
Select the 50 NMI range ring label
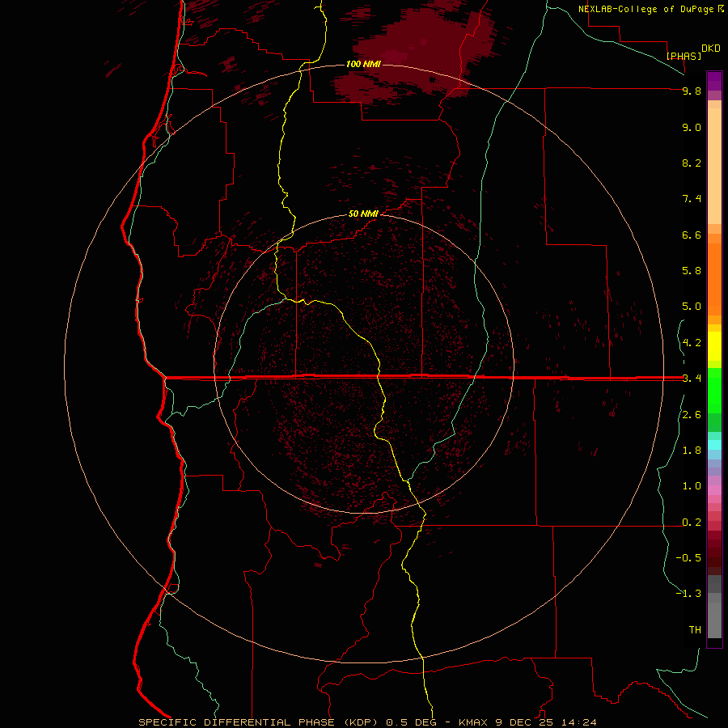coord(363,214)
